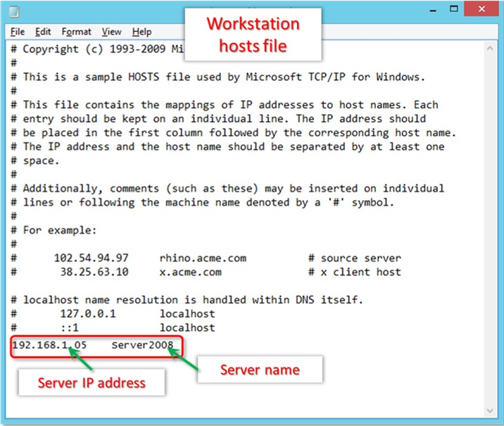
Task: Click the scrollbar down arrow
Action: pyautogui.click(x=490, y=411)
